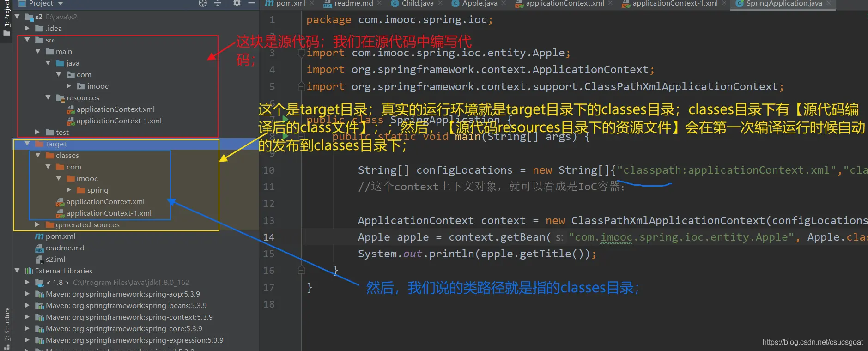868x351 pixels.
Task: Collapse the s2 project root node
Action: tap(17, 17)
